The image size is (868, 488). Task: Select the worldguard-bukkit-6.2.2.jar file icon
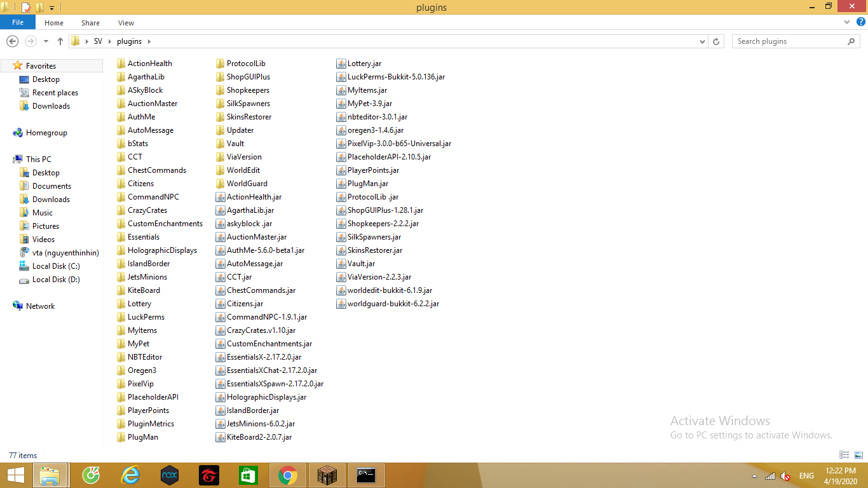pyautogui.click(x=341, y=304)
